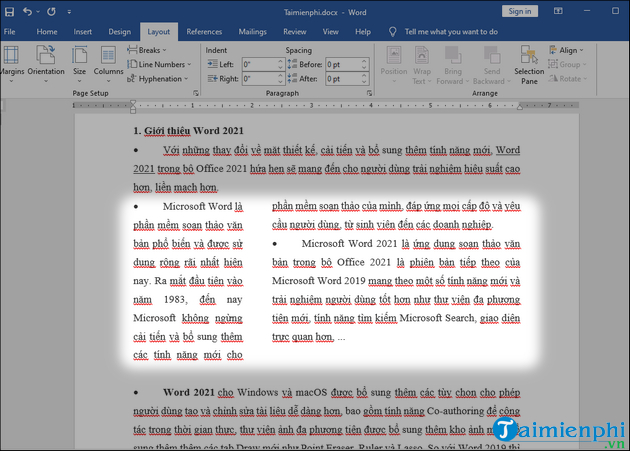Open the page Size icon menu
Screen dimensions: 630x451
point(80,55)
